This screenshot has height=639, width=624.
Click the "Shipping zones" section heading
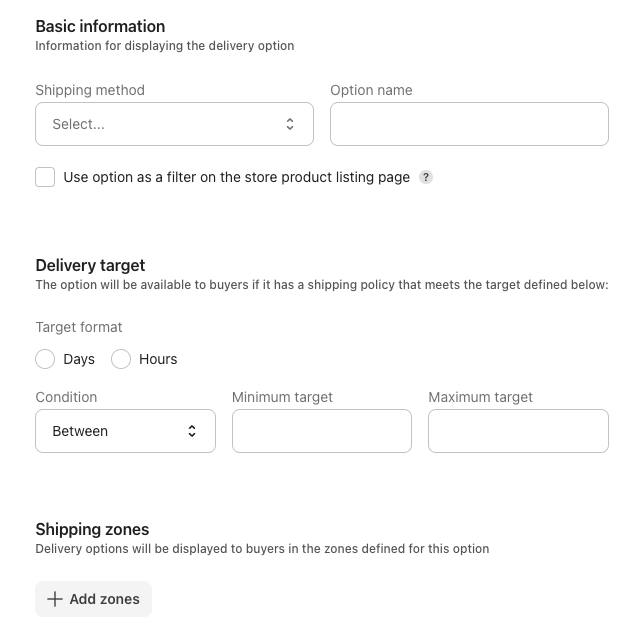pyautogui.click(x=92, y=529)
